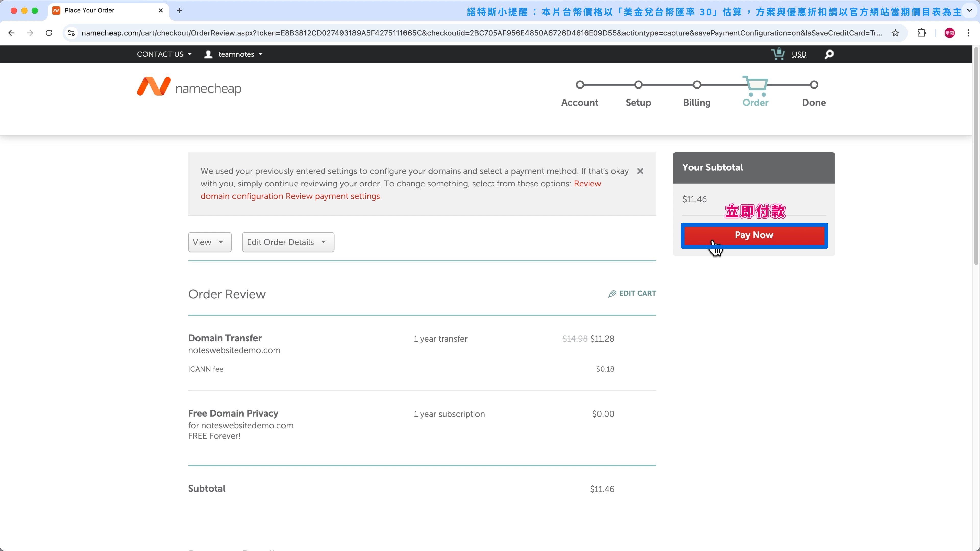Go back to previous page
This screenshot has width=980, height=551.
coord(11,33)
